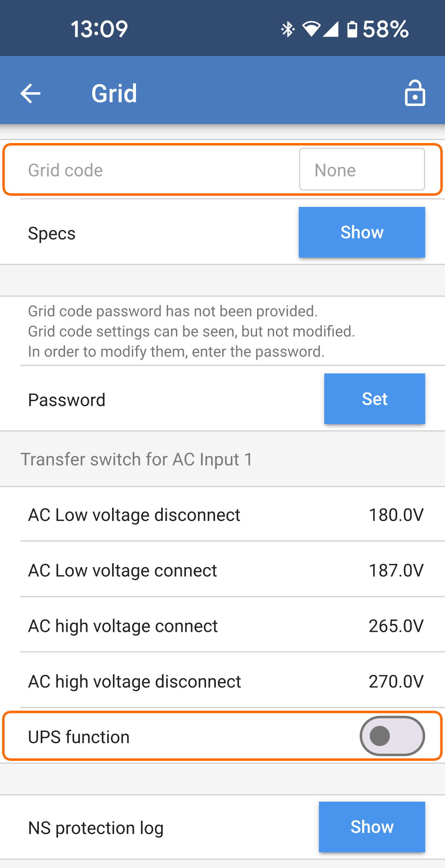Tap the Grid code password notice text
Viewport: 445px width, 868px height.
tap(192, 331)
